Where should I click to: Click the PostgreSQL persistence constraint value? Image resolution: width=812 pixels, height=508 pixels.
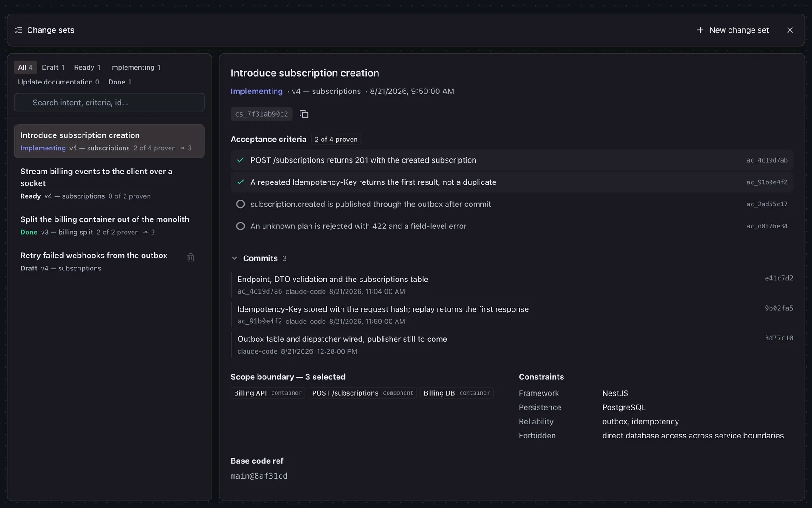624,407
